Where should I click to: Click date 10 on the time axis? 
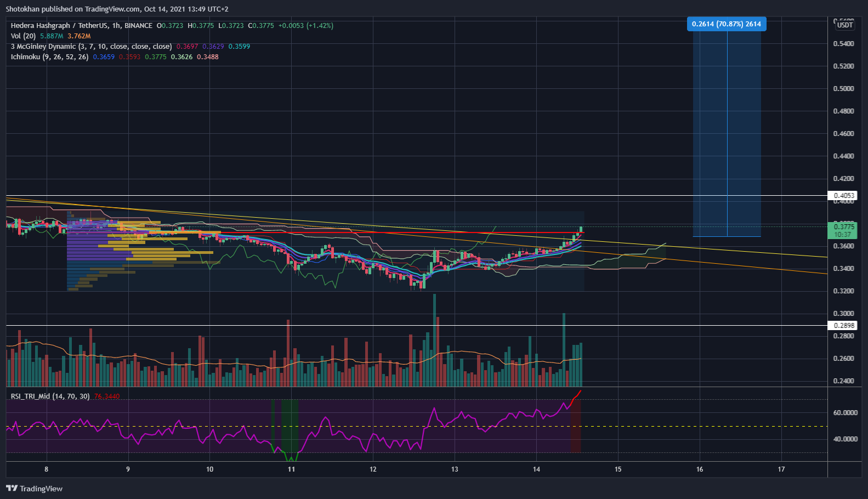pos(210,469)
